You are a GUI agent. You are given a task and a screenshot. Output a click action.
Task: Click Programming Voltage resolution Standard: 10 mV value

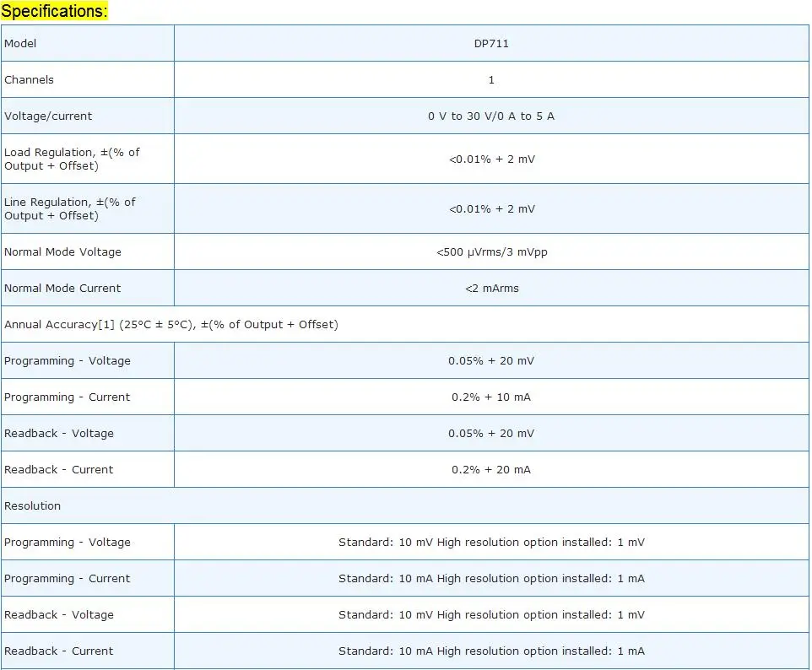tap(491, 543)
